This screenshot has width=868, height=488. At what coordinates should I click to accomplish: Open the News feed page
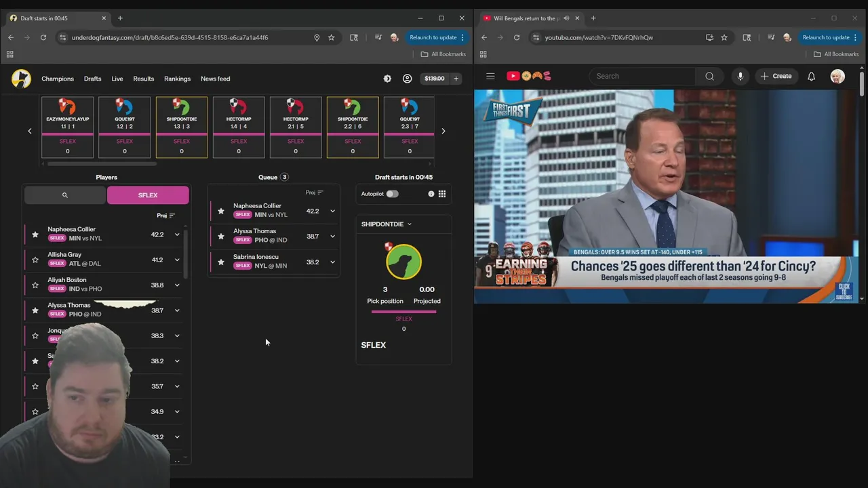[215, 79]
